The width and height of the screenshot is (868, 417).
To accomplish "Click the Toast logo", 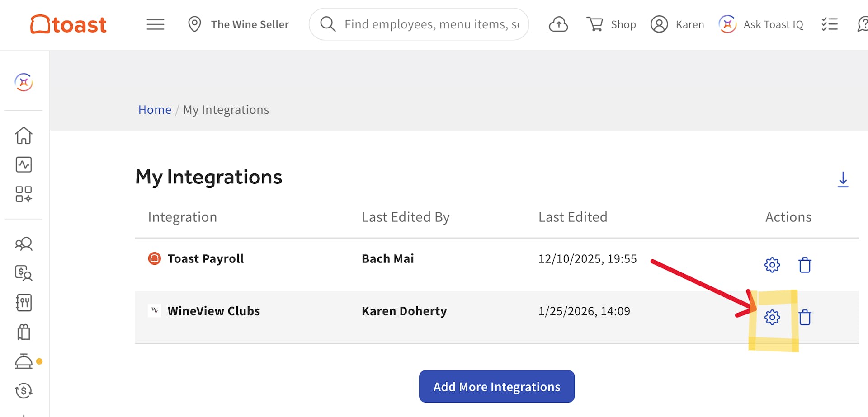I will tap(69, 24).
